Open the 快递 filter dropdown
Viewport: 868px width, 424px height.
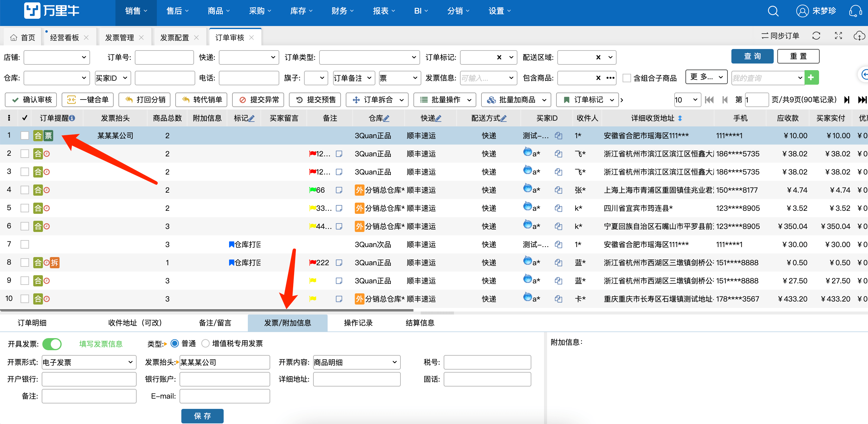coord(249,58)
